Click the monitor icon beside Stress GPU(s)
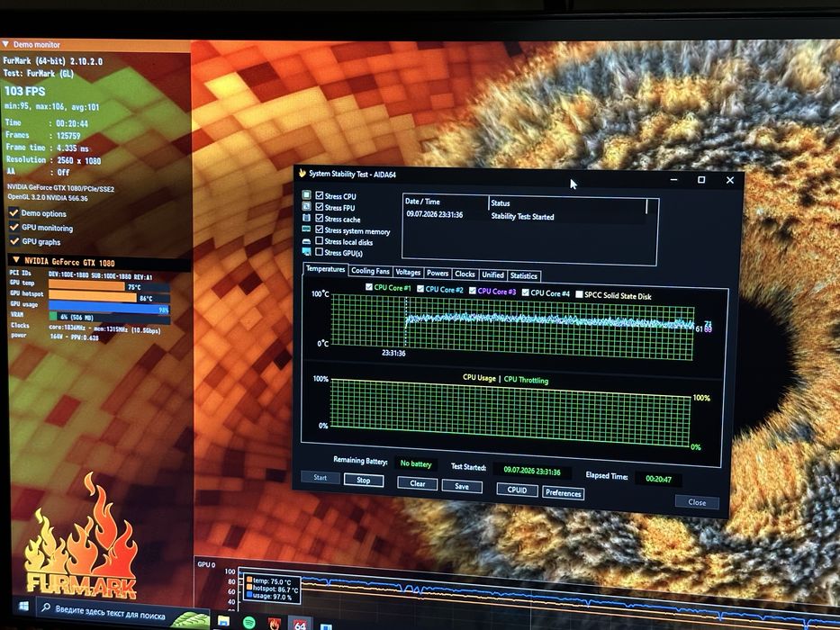This screenshot has width=840, height=630. [306, 252]
